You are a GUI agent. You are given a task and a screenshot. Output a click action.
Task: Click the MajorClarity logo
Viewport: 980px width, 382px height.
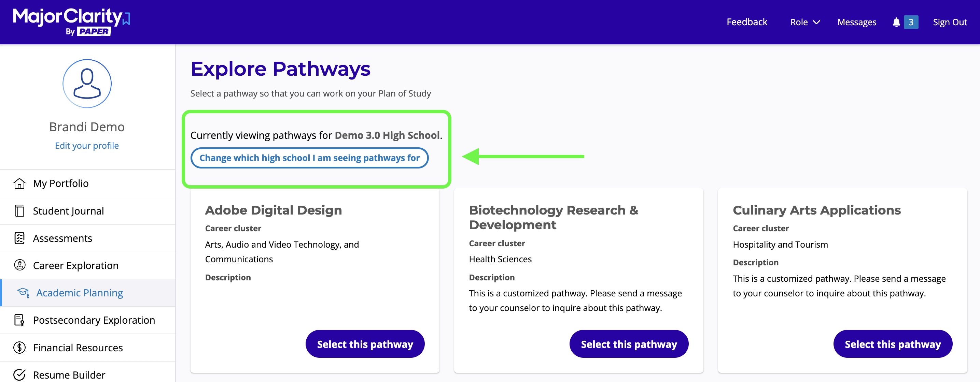(69, 21)
